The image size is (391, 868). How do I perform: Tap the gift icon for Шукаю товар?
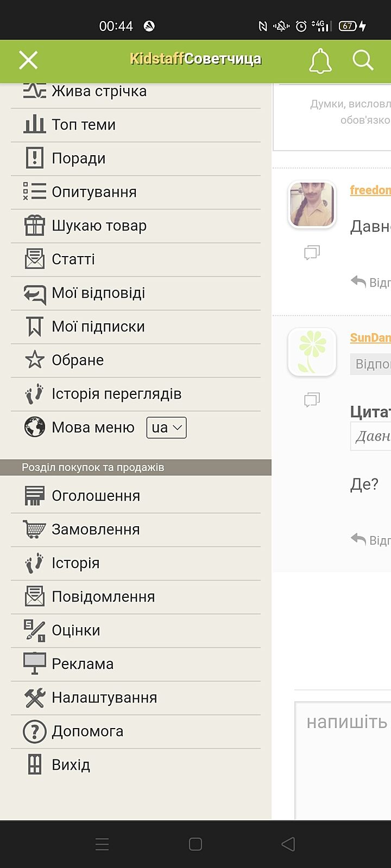[34, 226]
